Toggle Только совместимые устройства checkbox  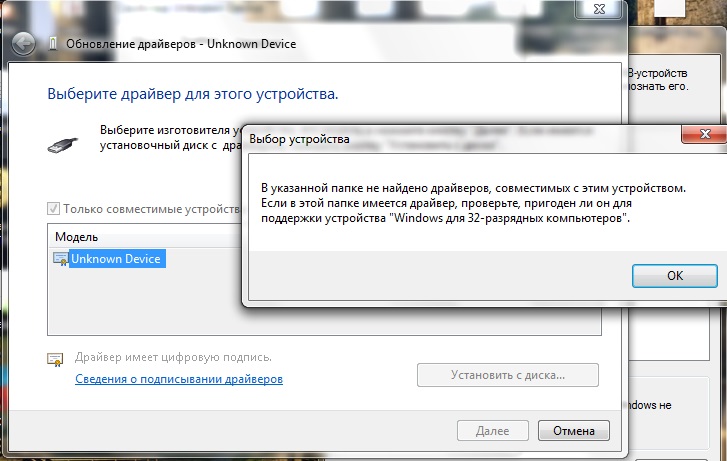[54, 210]
